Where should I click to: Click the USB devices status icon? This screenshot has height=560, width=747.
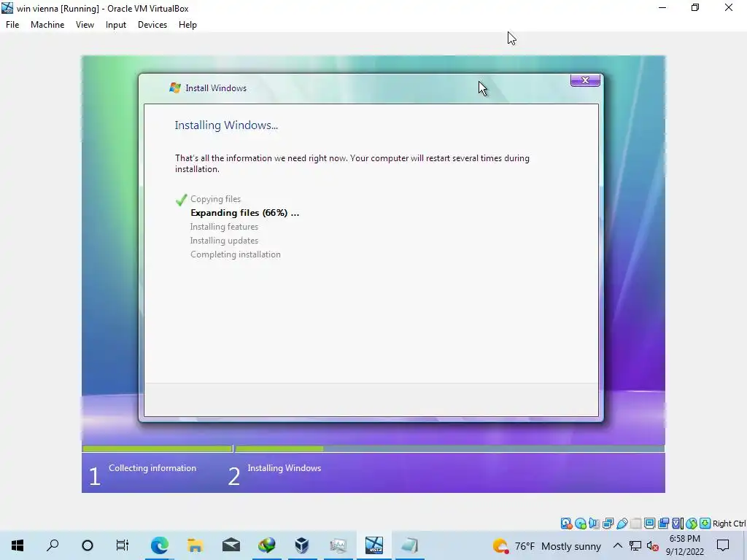coord(622,524)
